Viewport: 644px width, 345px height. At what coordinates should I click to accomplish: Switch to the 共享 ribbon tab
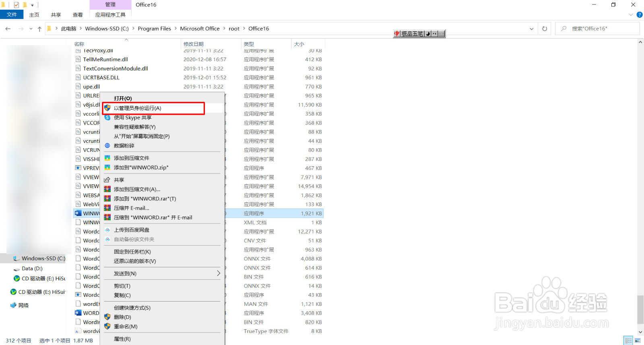point(56,15)
